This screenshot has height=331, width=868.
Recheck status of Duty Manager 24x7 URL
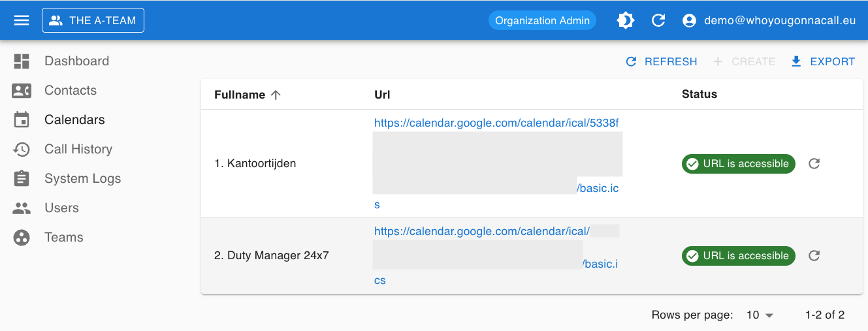814,256
